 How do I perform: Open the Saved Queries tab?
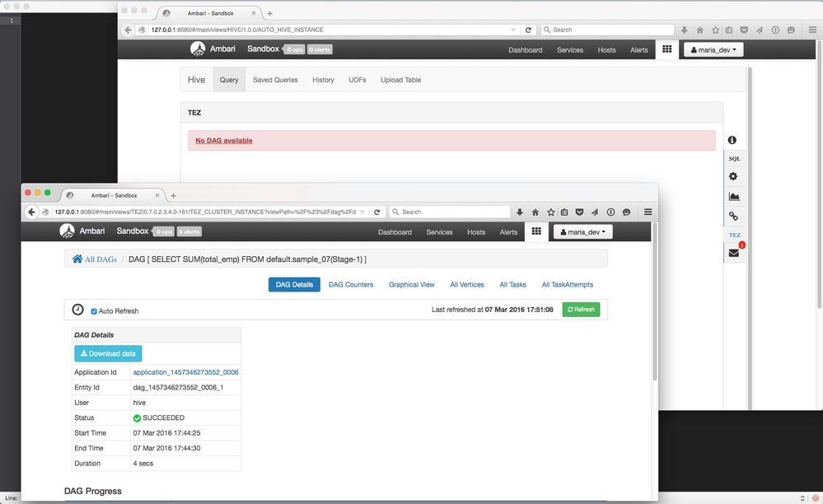click(275, 80)
